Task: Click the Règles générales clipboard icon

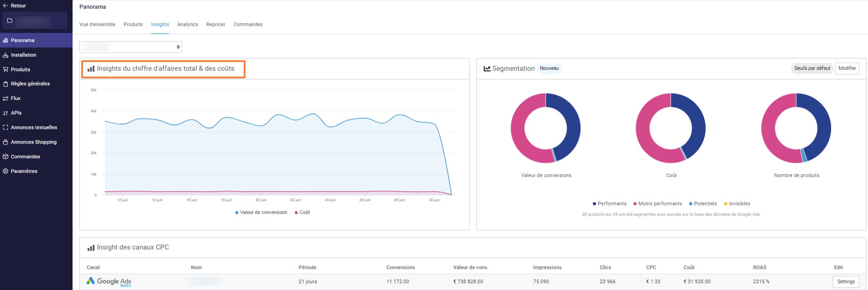Action: point(5,84)
